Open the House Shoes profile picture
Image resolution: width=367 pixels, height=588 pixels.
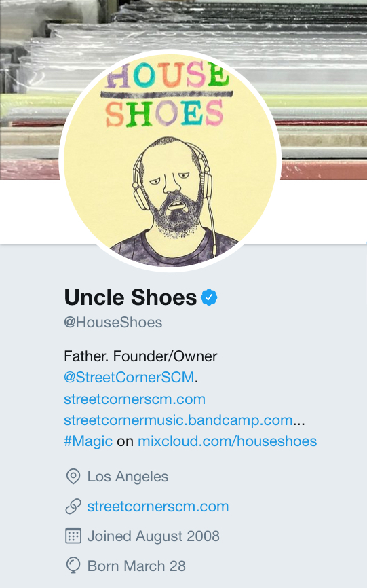[170, 160]
